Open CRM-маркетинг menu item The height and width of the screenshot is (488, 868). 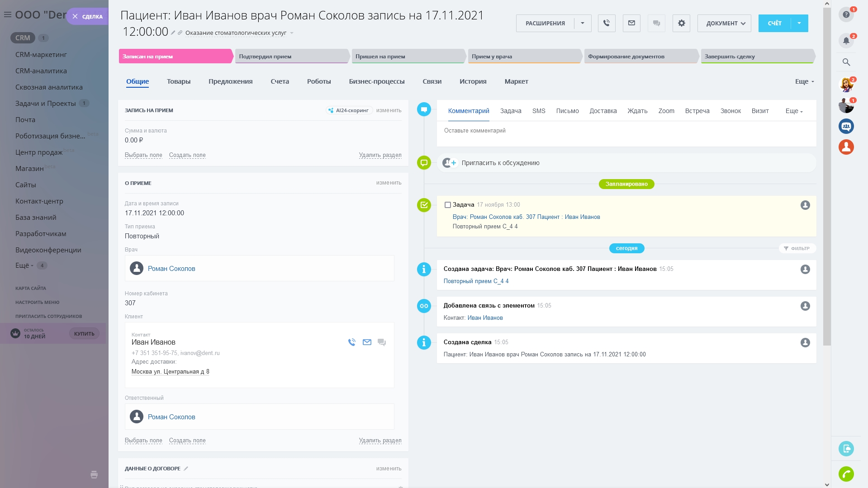pyautogui.click(x=41, y=54)
